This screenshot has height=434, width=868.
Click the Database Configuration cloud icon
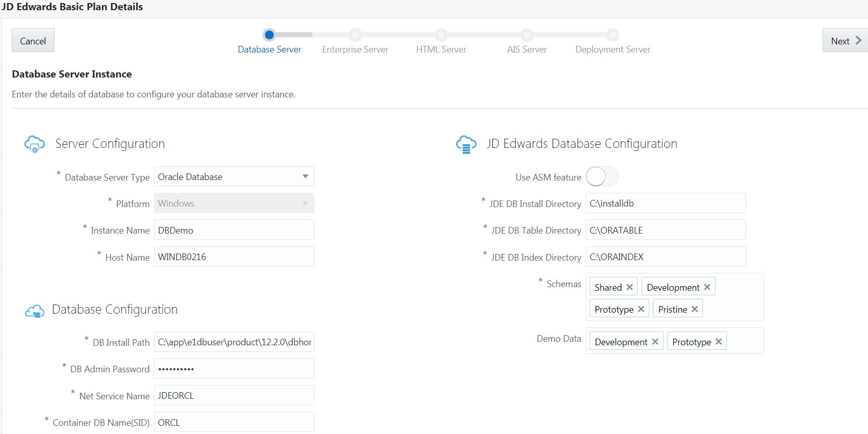pyautogui.click(x=35, y=311)
